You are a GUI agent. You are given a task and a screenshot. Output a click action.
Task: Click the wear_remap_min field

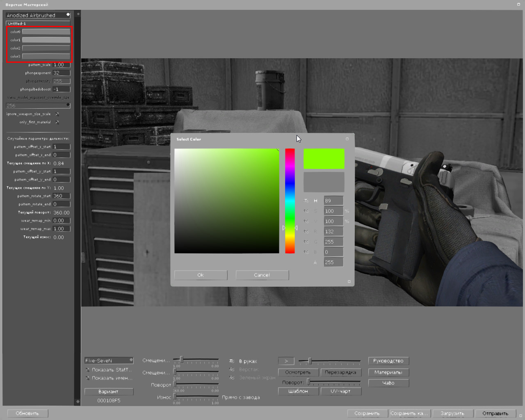pyautogui.click(x=62, y=221)
